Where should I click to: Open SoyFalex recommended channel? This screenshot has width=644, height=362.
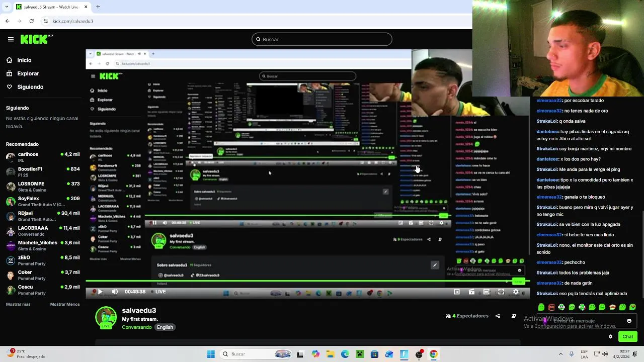(x=43, y=201)
